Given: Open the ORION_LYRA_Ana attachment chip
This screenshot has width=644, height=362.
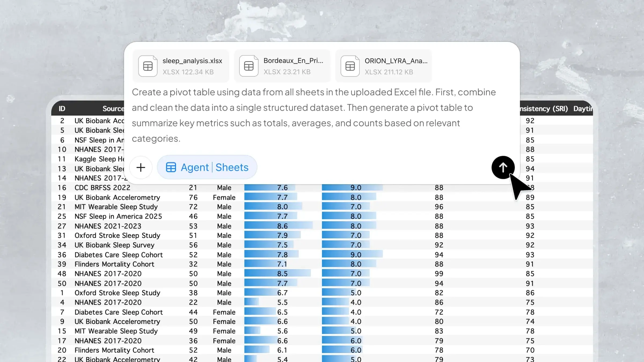Looking at the screenshot, I should (383, 66).
